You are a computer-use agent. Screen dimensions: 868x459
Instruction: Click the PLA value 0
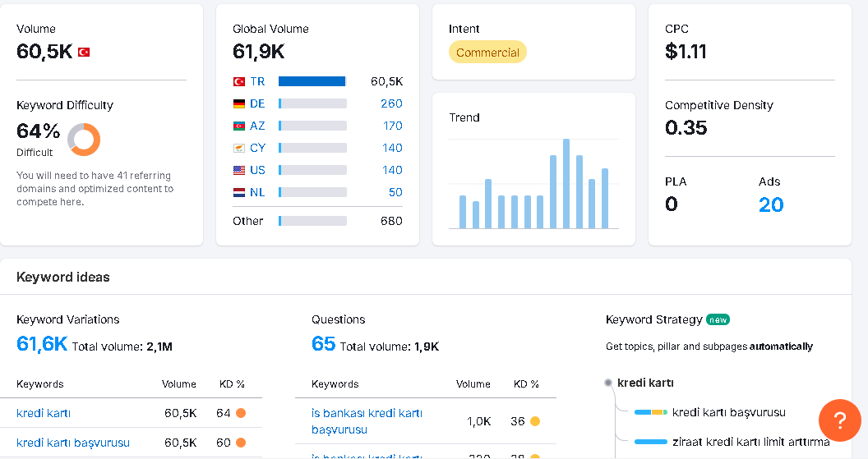(671, 204)
